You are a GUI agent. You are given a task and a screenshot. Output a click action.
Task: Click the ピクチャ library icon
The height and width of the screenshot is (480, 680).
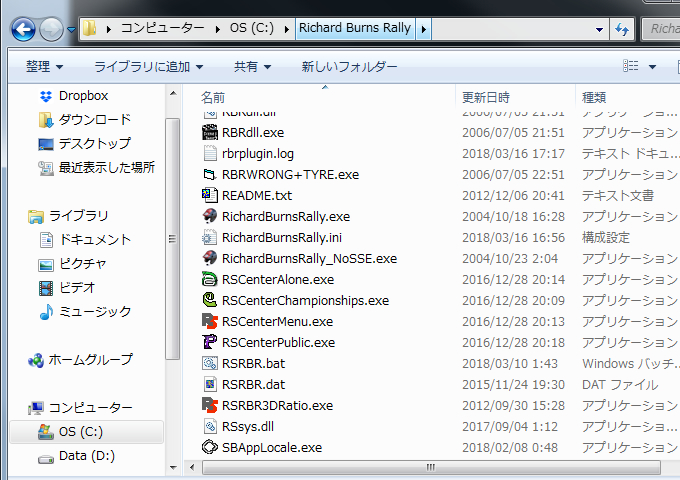tap(46, 264)
